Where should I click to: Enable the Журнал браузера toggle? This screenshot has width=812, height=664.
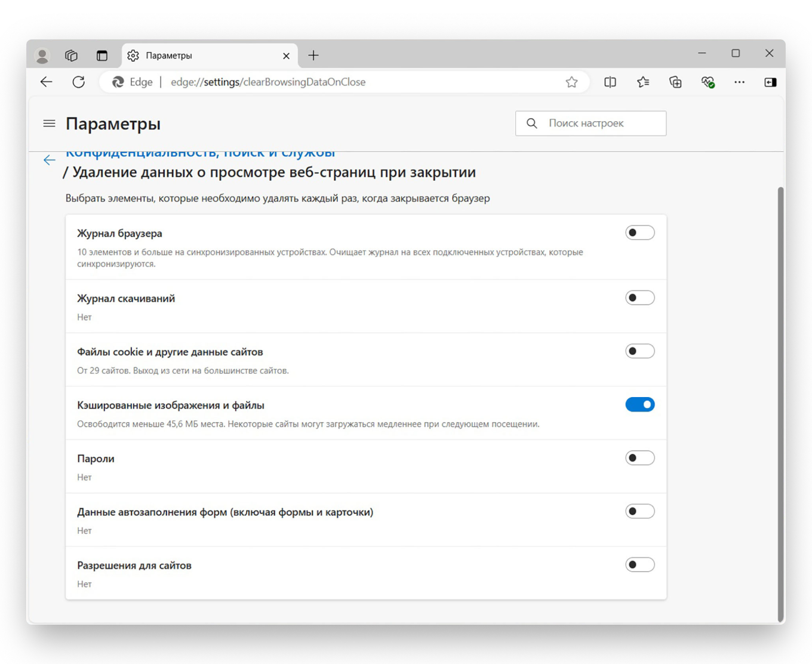point(639,232)
